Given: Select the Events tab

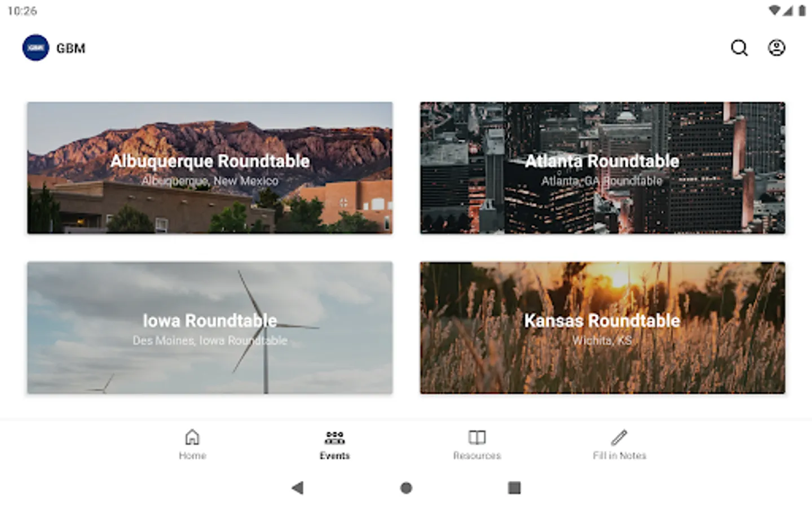Looking at the screenshot, I should pyautogui.click(x=335, y=445).
